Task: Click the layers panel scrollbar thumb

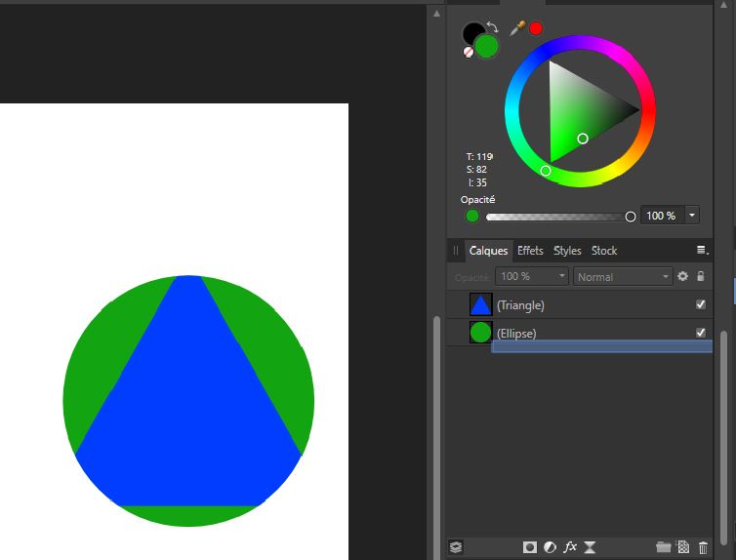Action: point(723,436)
